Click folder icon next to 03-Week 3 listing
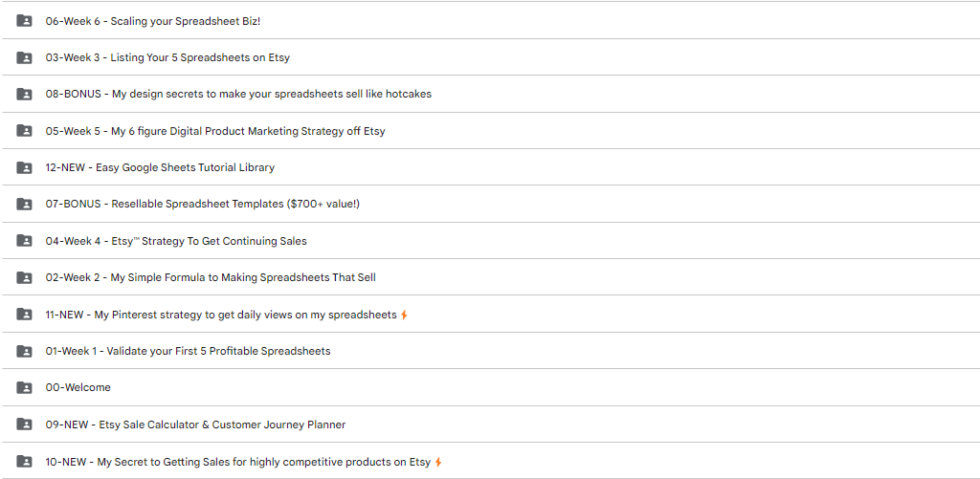 click(24, 57)
